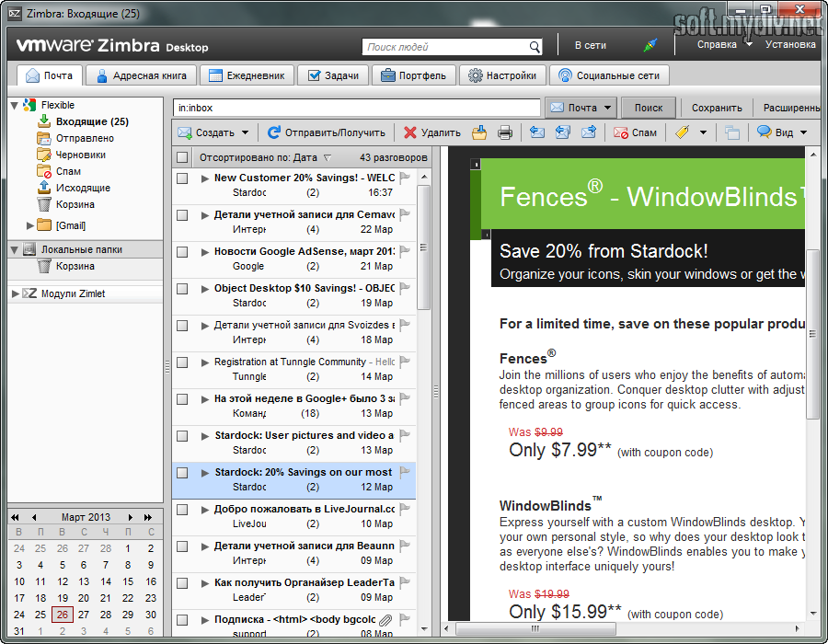Image resolution: width=828 pixels, height=644 pixels.
Task: Click attachment paperclip on Подписка message
Action: pos(386,619)
